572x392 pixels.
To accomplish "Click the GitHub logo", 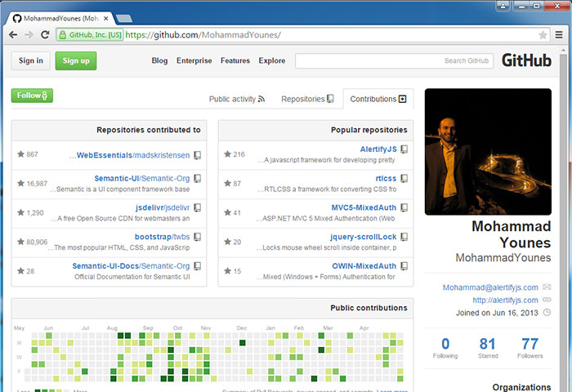I will [x=526, y=60].
